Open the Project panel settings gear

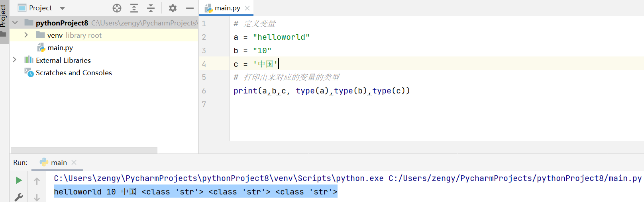[173, 8]
